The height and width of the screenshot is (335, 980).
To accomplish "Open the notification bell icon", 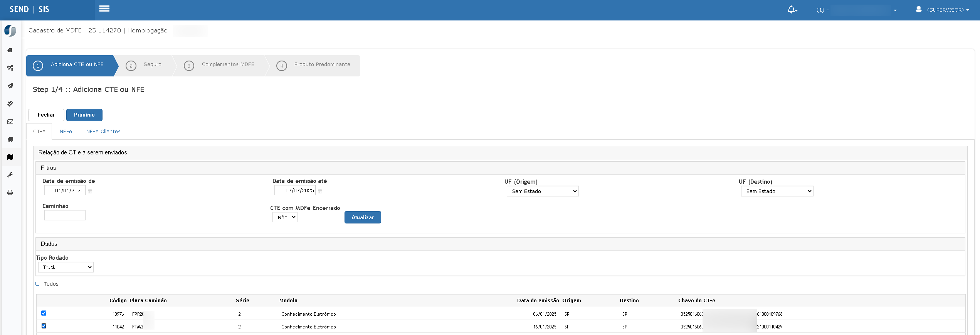I will [792, 10].
